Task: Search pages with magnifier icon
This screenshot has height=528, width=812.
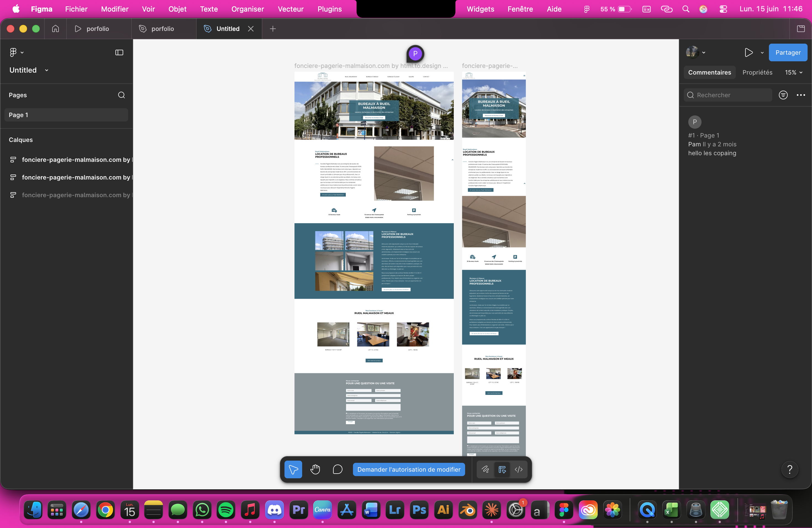Action: [122, 95]
